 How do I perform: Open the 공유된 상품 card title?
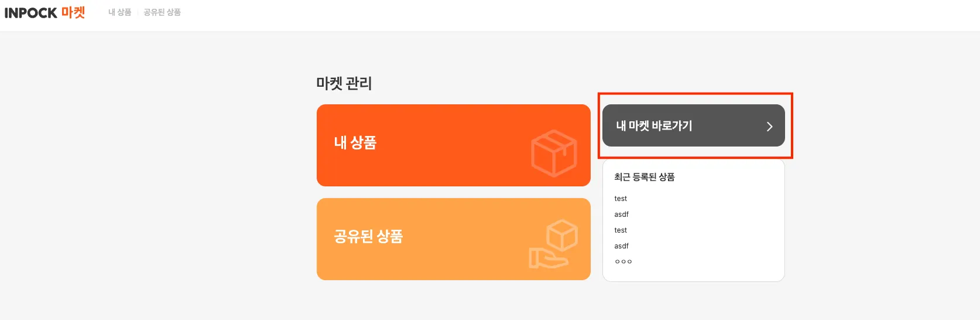tap(368, 237)
